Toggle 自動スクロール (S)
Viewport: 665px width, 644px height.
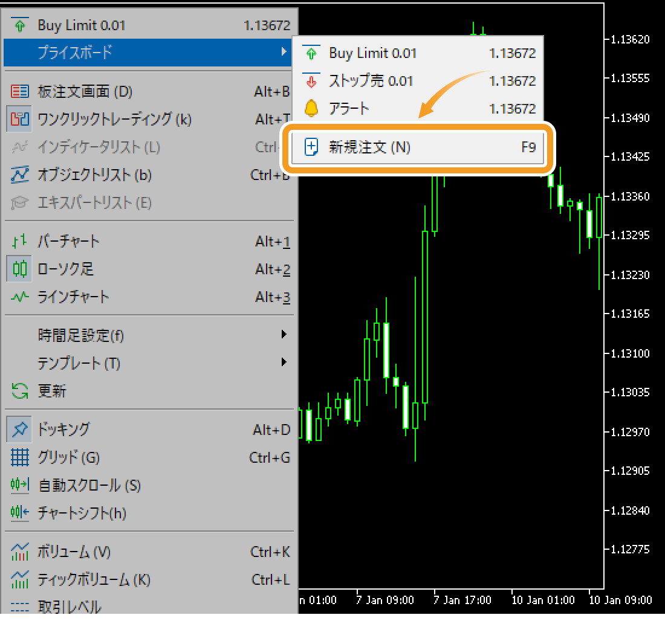pyautogui.click(x=149, y=485)
